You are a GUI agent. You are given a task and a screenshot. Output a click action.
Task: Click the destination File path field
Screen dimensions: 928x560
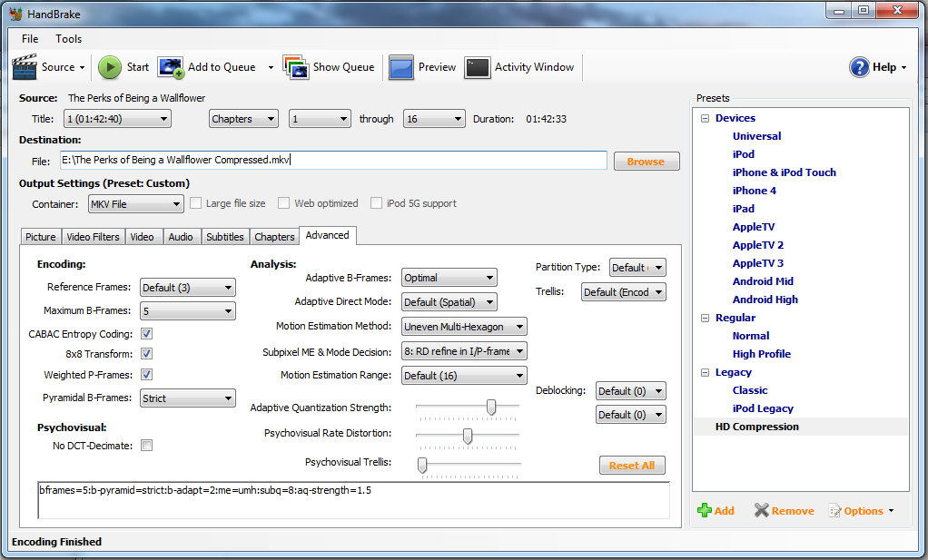333,161
